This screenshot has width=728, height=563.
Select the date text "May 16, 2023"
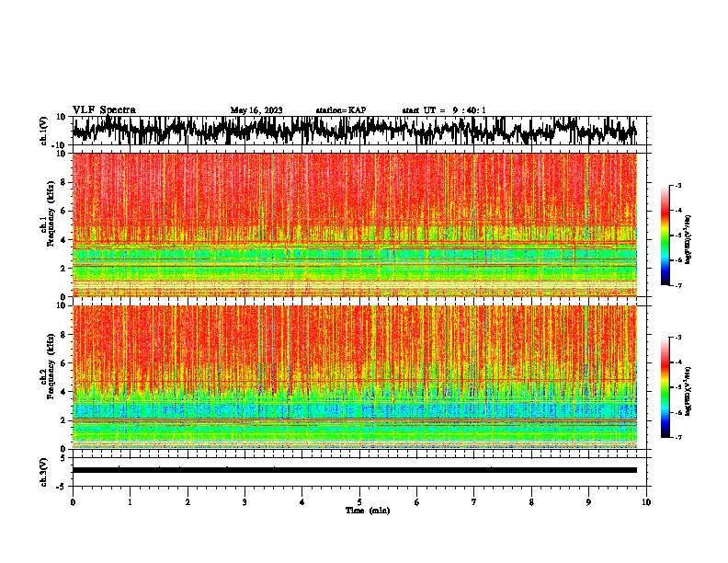256,110
